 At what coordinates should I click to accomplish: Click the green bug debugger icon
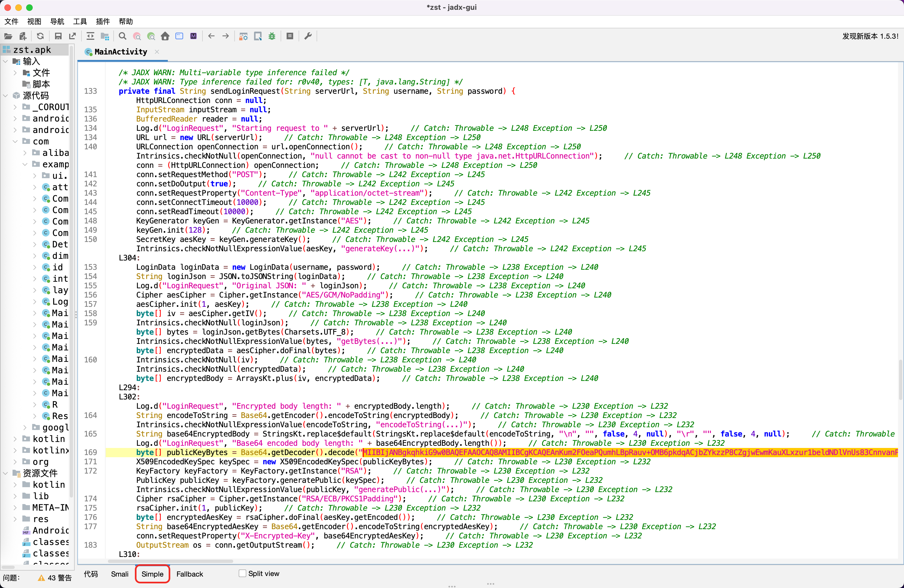[272, 37]
